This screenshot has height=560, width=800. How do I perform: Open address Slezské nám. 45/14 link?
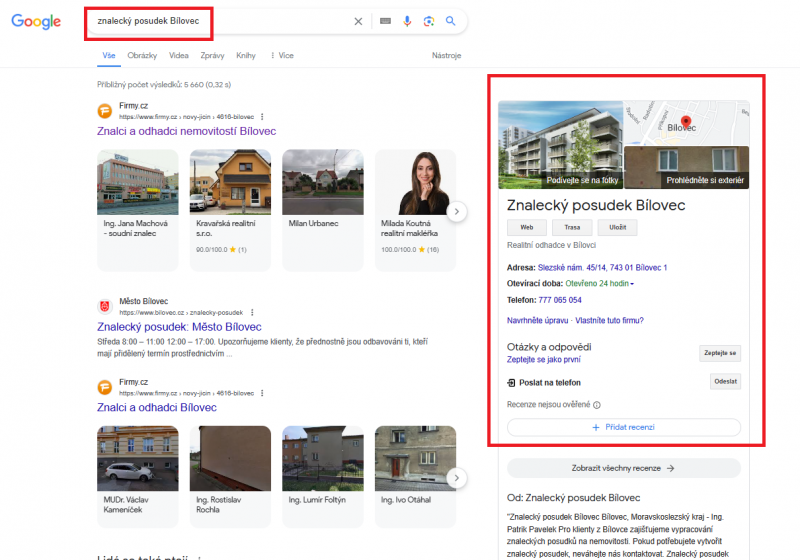pos(602,268)
